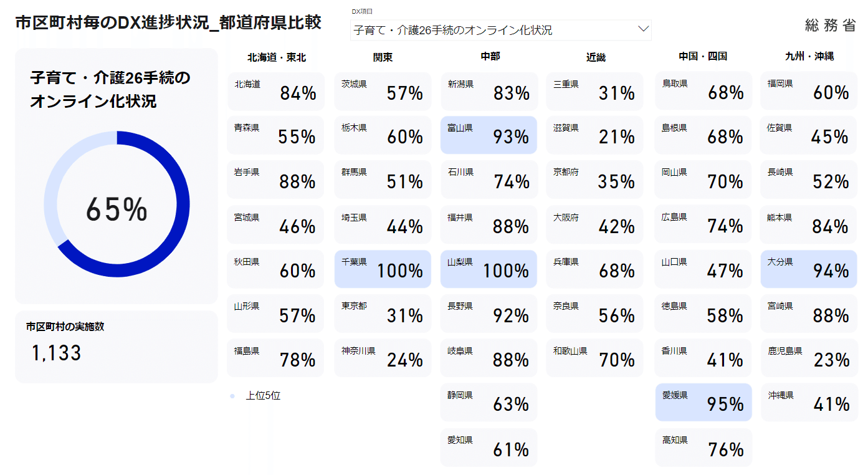The width and height of the screenshot is (868, 475).
Task: Select the 千葉県 100% card
Action: (383, 269)
